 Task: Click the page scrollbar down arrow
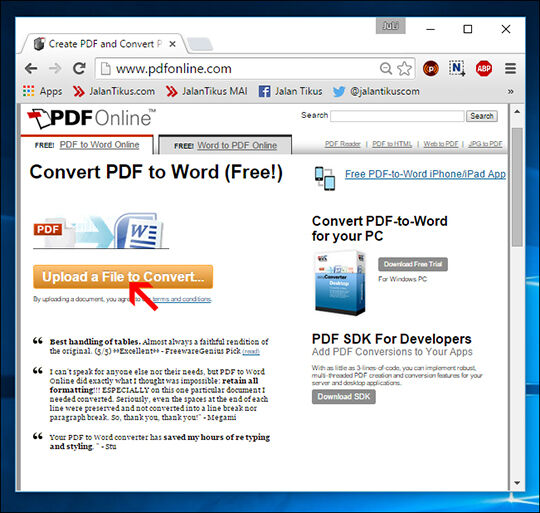click(x=517, y=483)
